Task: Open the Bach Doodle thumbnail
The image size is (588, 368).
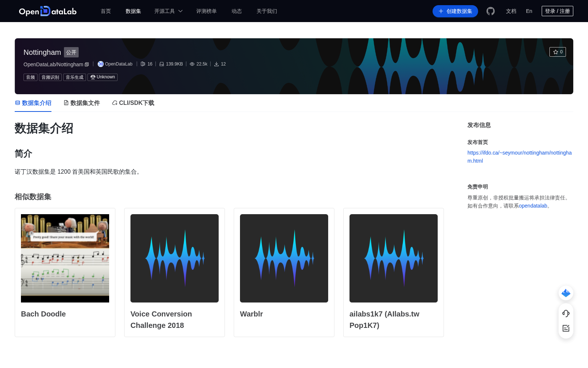Action: click(x=65, y=258)
